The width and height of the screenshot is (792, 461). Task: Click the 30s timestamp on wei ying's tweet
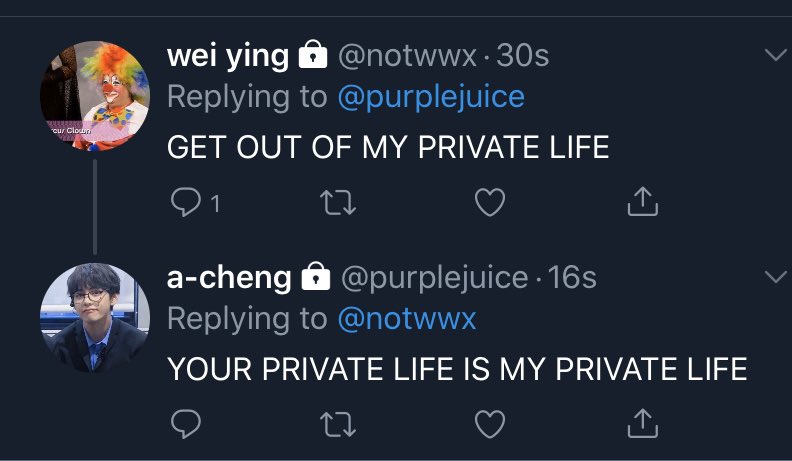tap(522, 56)
